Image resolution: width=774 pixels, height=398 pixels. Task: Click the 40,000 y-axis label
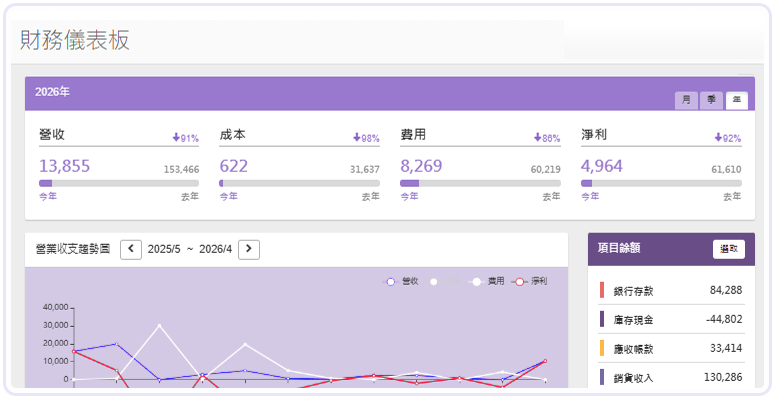(55, 307)
